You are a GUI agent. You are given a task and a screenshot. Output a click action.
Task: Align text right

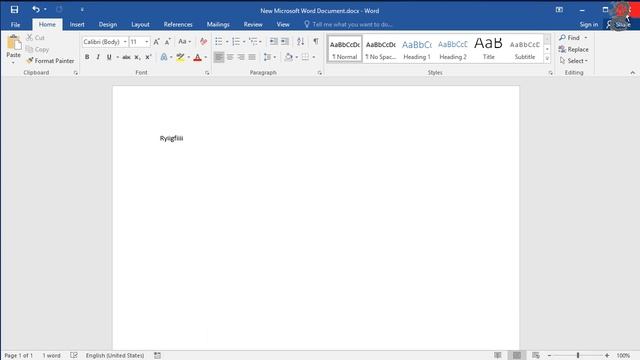click(241, 57)
